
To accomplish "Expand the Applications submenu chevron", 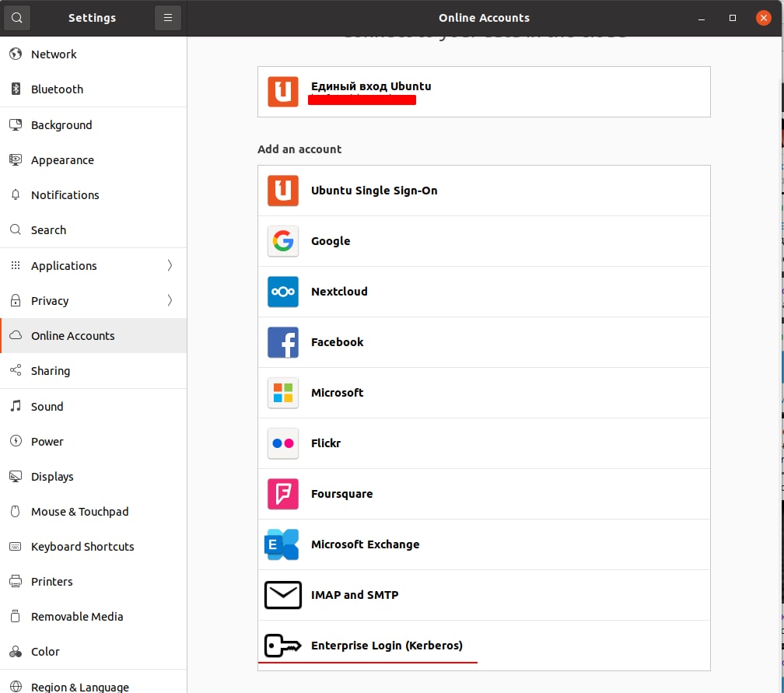I will 170,265.
